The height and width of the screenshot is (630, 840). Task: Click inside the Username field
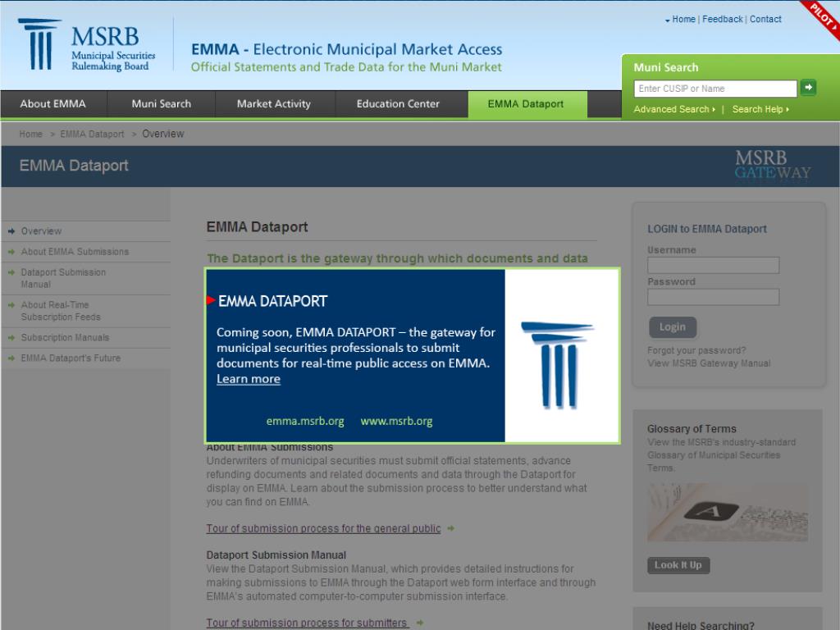click(713, 265)
